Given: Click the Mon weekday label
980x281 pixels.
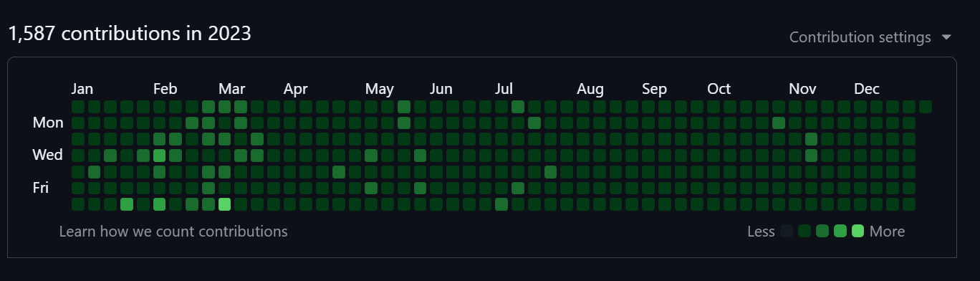Looking at the screenshot, I should coord(48,123).
